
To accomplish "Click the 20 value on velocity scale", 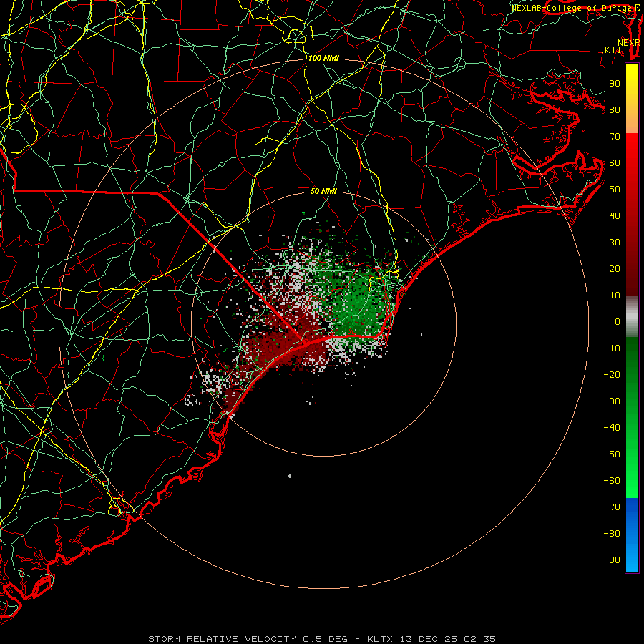I will coord(615,268).
